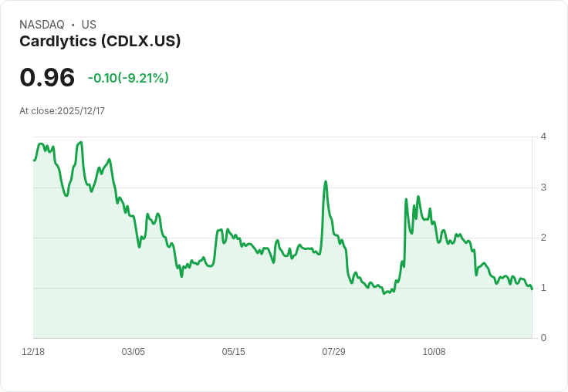568x392 pixels.
Task: Click the 0.96 current price
Action: point(47,77)
